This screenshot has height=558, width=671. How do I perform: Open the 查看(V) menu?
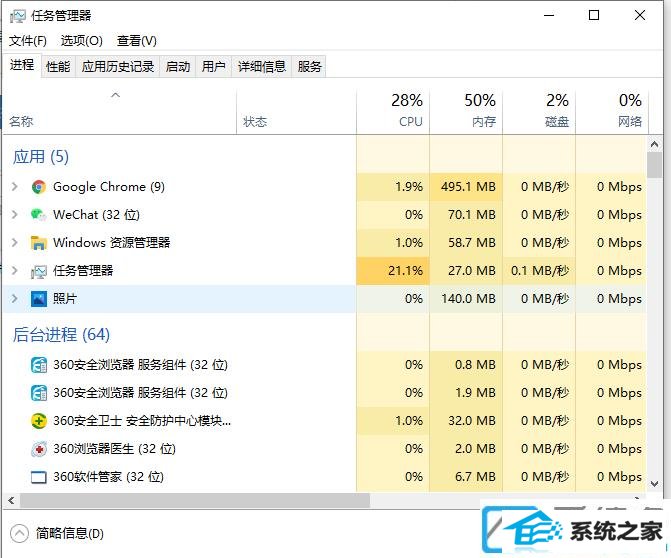click(x=137, y=41)
